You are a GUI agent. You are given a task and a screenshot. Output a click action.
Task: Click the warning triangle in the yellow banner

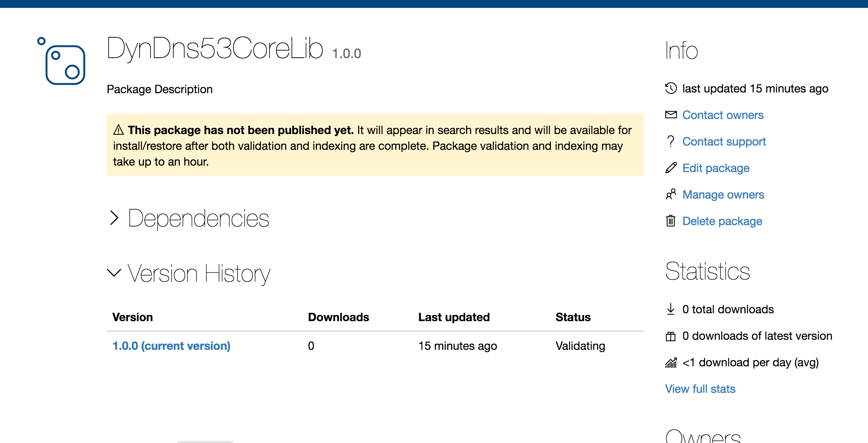point(119,130)
